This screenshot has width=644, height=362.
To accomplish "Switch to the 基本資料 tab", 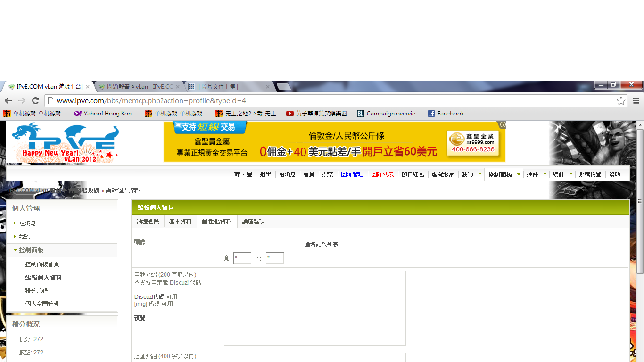I will tap(180, 222).
